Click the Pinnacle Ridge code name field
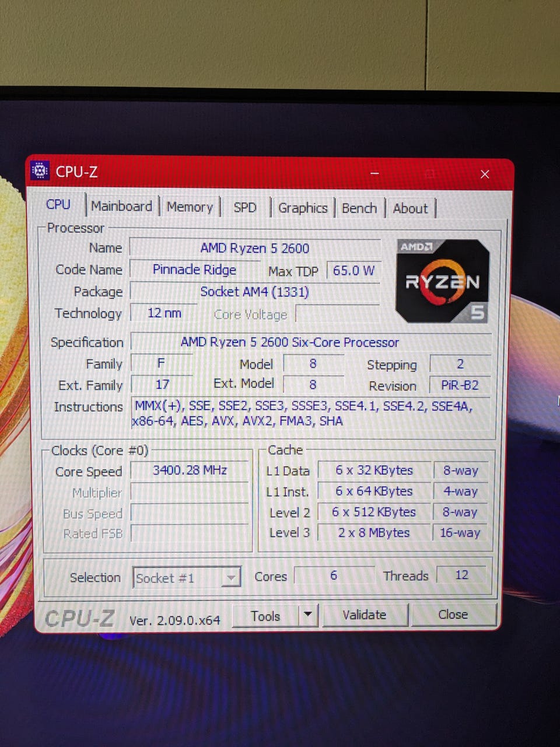 point(194,270)
